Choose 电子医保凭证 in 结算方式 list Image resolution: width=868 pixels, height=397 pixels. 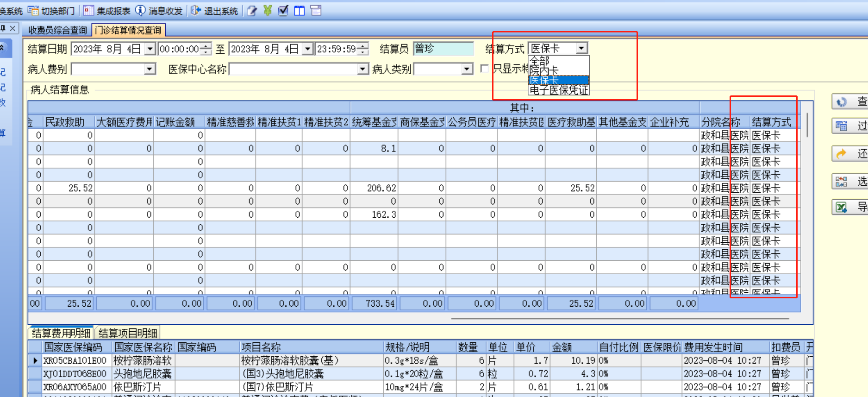559,90
